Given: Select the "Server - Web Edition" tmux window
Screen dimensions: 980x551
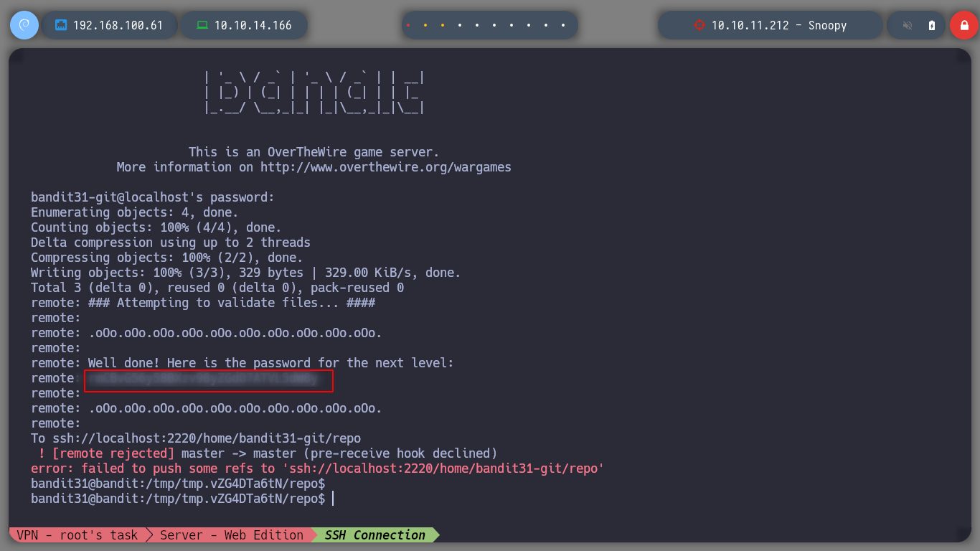Looking at the screenshot, I should pos(232,535).
